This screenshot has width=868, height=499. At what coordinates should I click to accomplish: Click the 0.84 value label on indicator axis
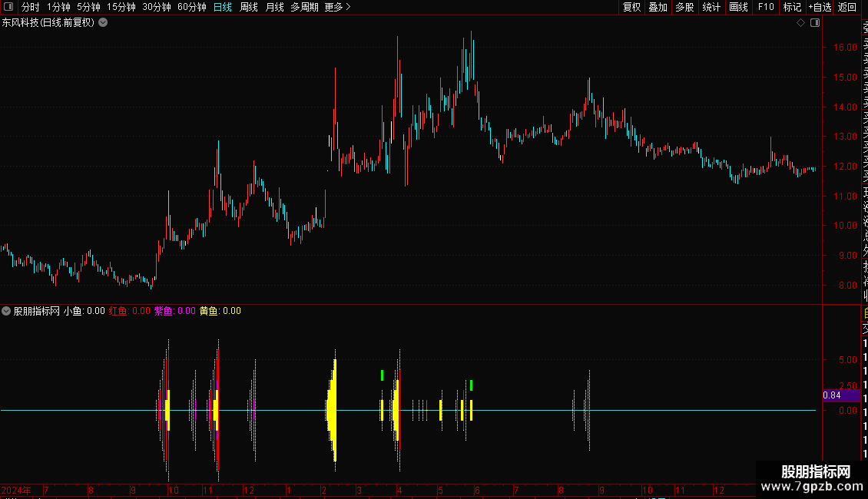(x=832, y=395)
